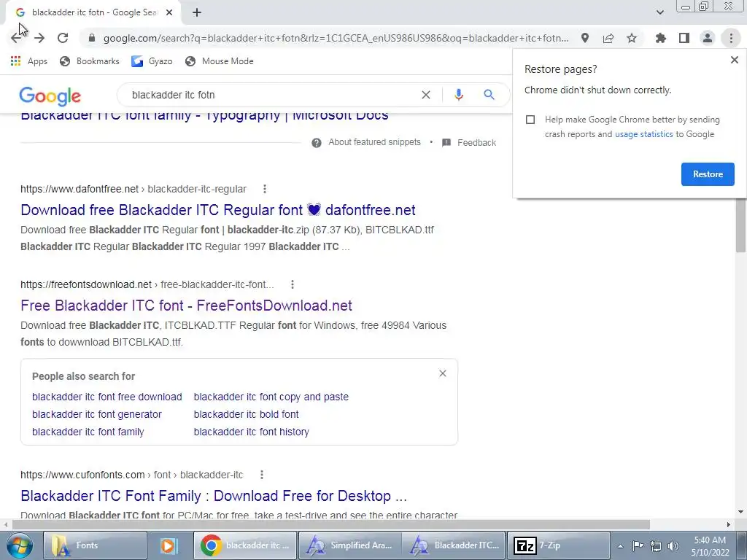Open more options for cufonfonts.com result
Viewport: 747px width, 560px height.
coord(262,475)
